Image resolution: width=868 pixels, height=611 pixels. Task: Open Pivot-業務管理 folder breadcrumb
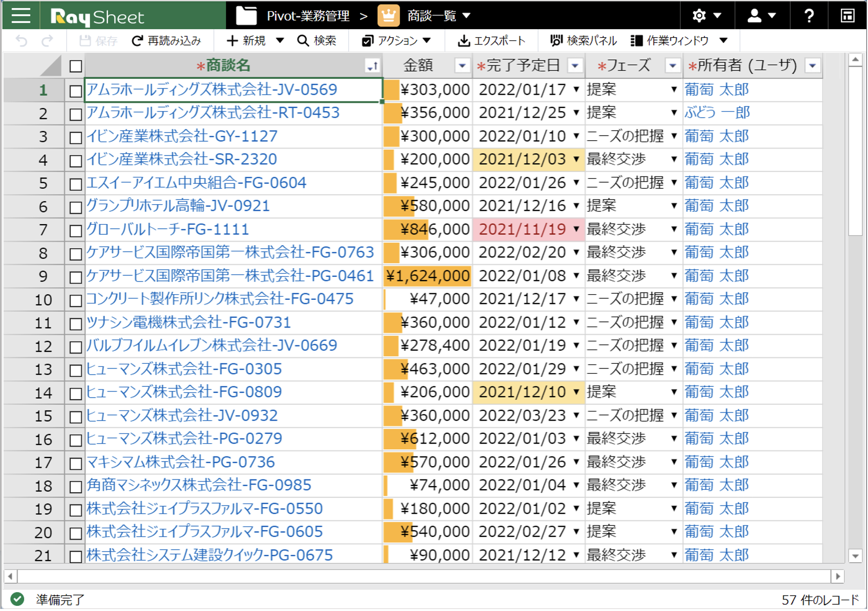pyautogui.click(x=308, y=16)
